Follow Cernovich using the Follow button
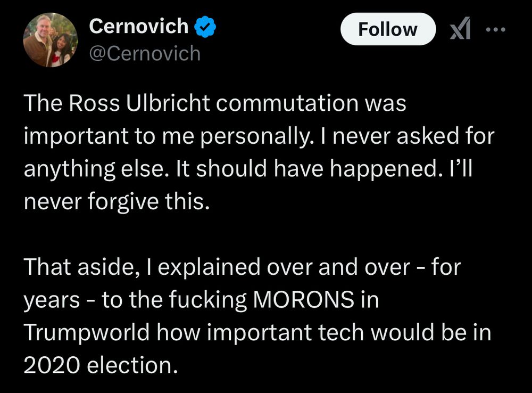Viewport: 532px width, 393px height. [388, 29]
